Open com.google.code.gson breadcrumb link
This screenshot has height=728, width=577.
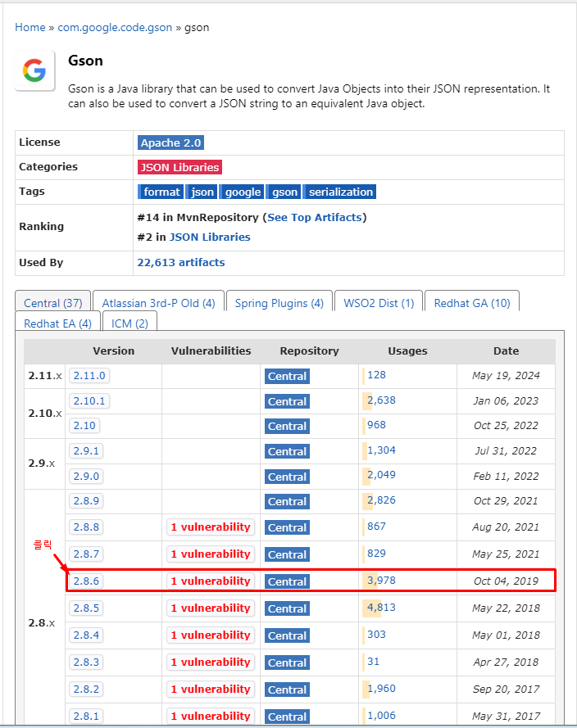(x=115, y=27)
